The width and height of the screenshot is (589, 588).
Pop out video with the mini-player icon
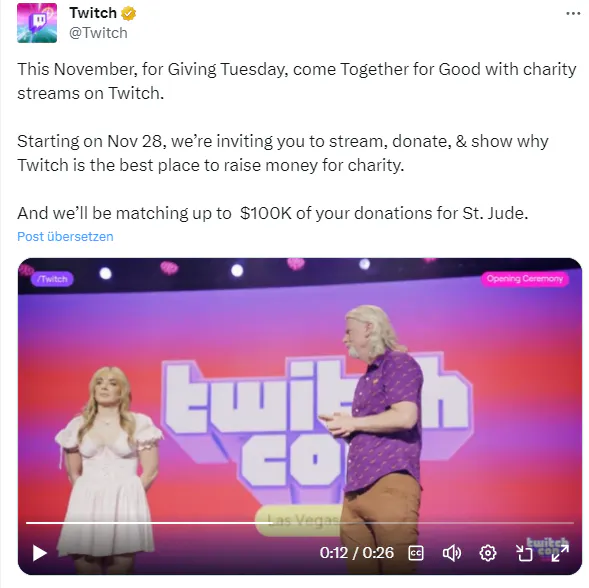click(524, 553)
